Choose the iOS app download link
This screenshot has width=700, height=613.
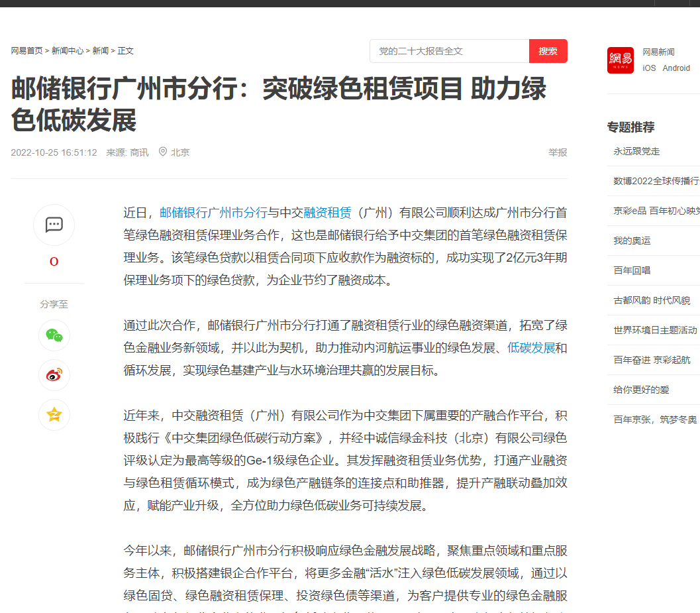tap(649, 68)
